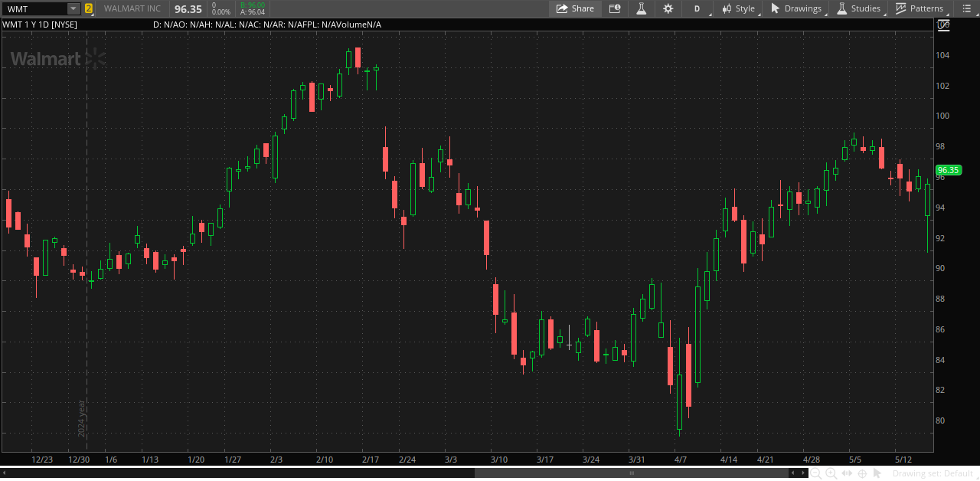
Task: Click the zoom in magnifier icon
Action: pos(831,473)
